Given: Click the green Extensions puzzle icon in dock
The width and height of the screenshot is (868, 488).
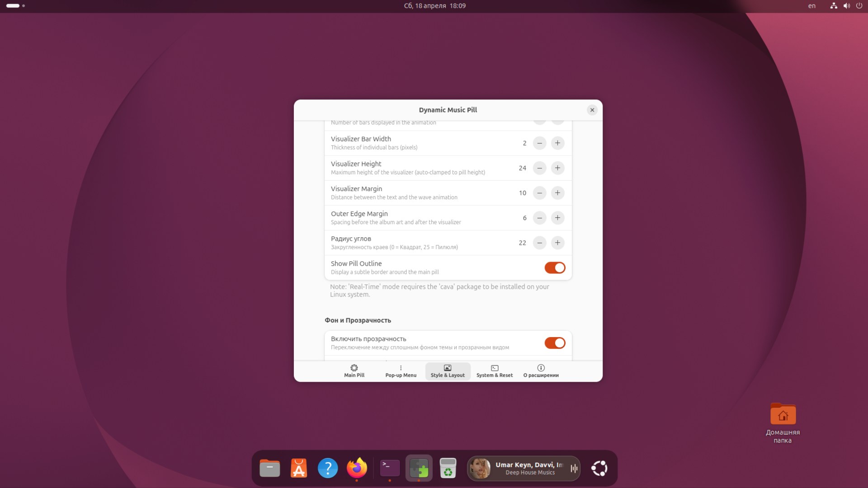Looking at the screenshot, I should click(x=419, y=468).
